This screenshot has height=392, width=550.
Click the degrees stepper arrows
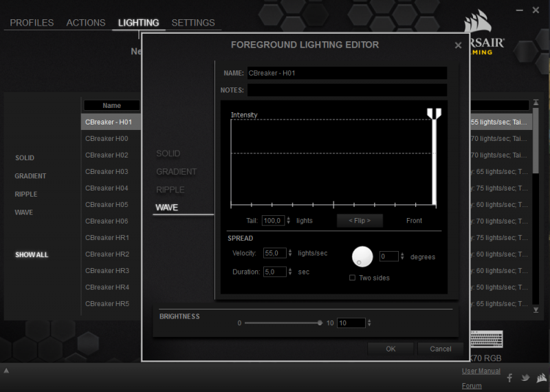(x=402, y=257)
